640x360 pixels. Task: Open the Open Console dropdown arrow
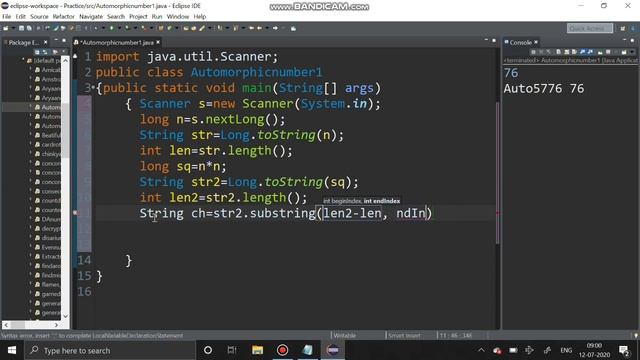point(632,52)
